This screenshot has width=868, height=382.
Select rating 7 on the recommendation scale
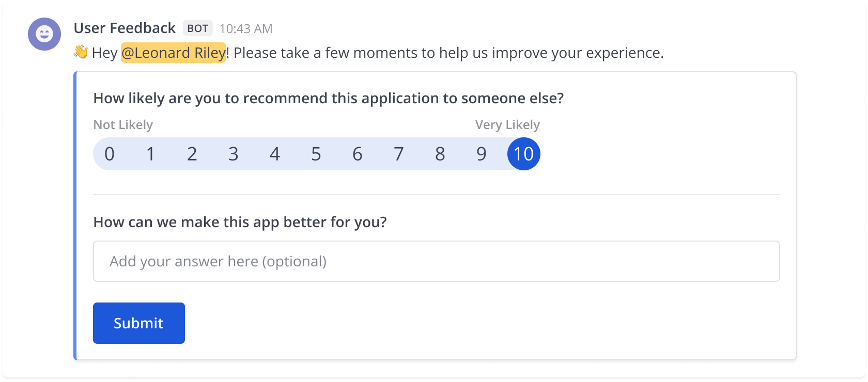click(x=399, y=153)
